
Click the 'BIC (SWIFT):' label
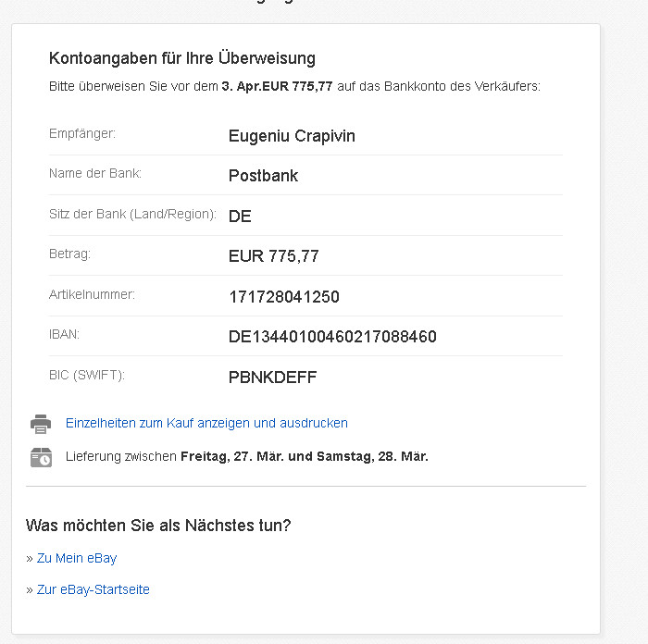point(86,375)
